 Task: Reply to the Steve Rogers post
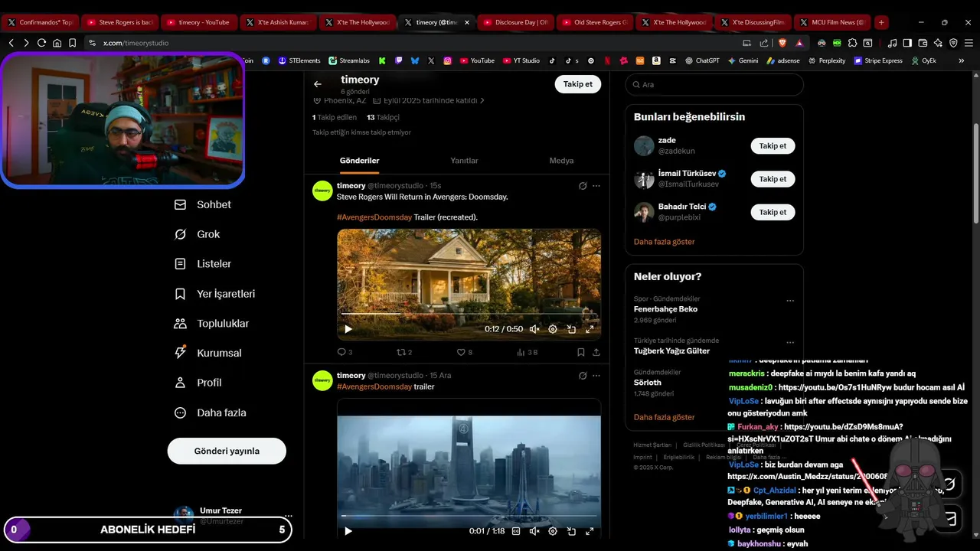[345, 352]
